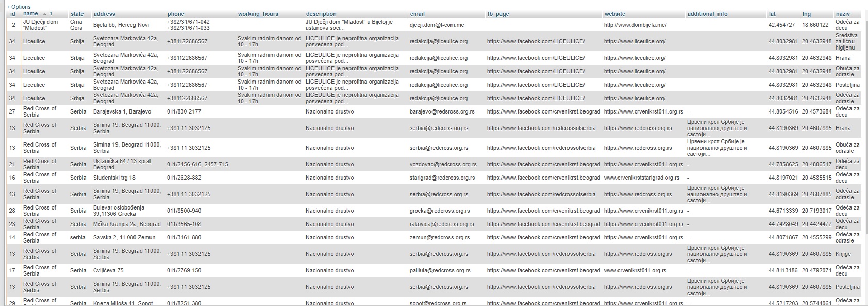Sort by the description column header

point(321,14)
